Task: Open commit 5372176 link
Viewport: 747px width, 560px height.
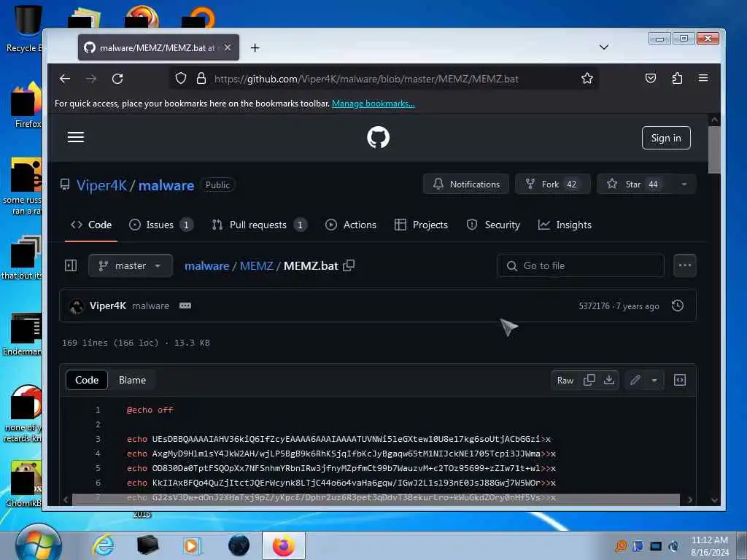Action: 594,306
